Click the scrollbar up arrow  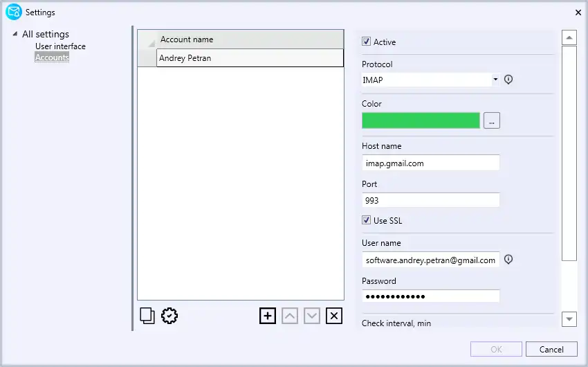pyautogui.click(x=569, y=37)
